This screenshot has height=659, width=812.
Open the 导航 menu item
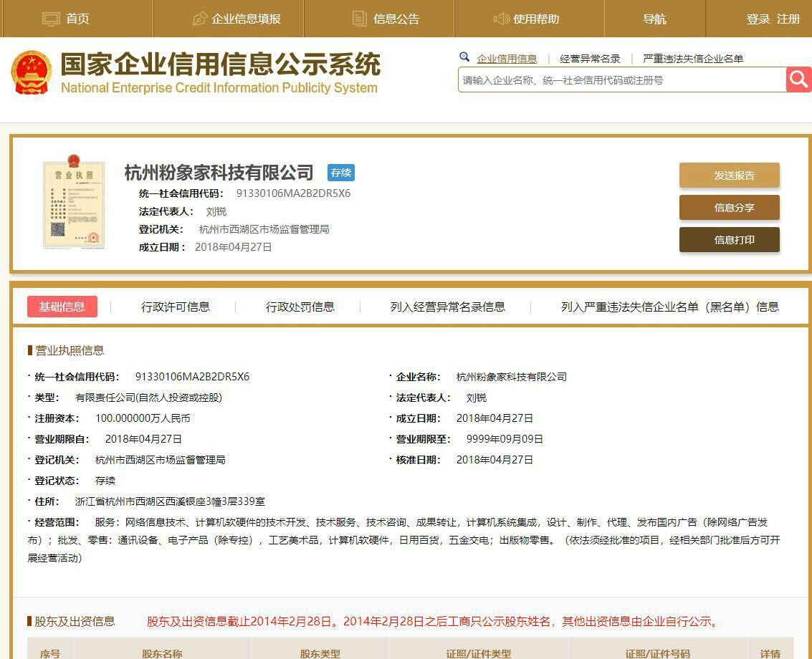pos(654,19)
